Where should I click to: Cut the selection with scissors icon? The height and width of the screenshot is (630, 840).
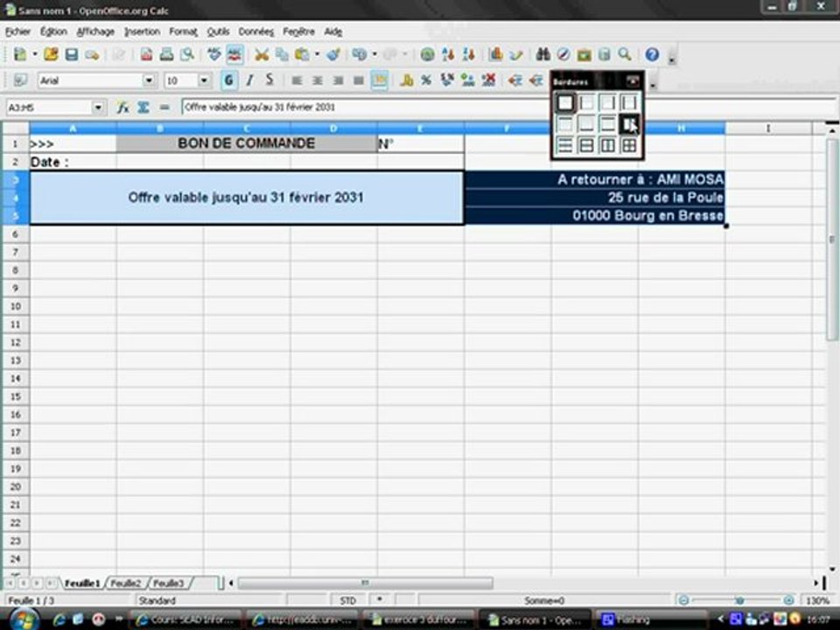(x=262, y=54)
